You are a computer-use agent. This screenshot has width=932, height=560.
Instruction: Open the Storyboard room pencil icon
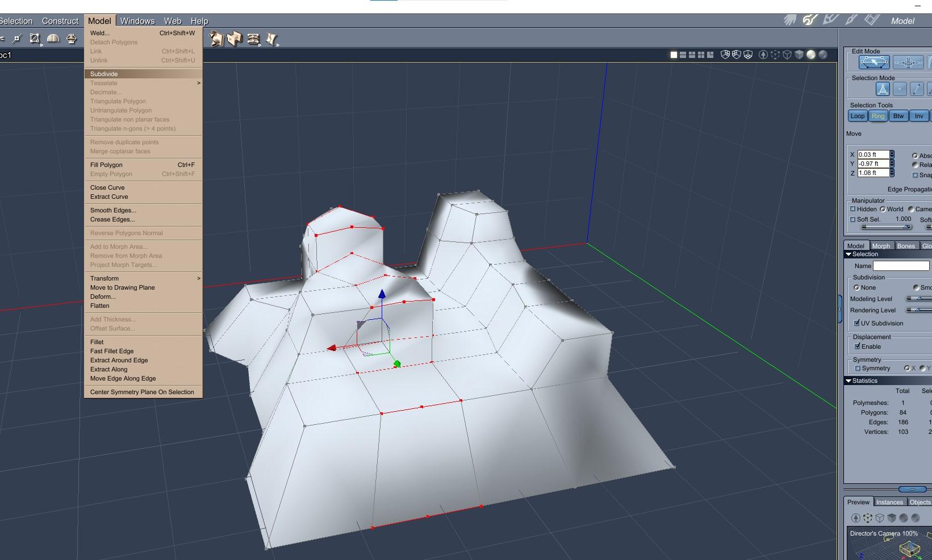830,20
